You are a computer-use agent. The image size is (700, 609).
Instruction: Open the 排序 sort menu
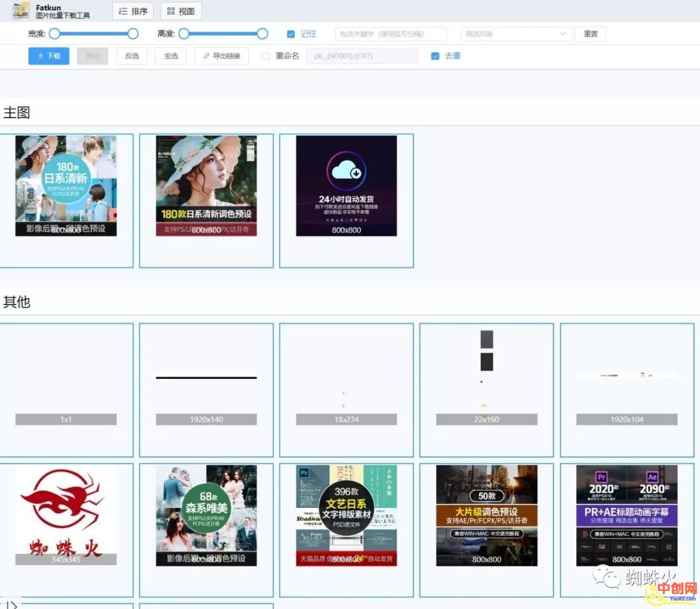tap(133, 11)
